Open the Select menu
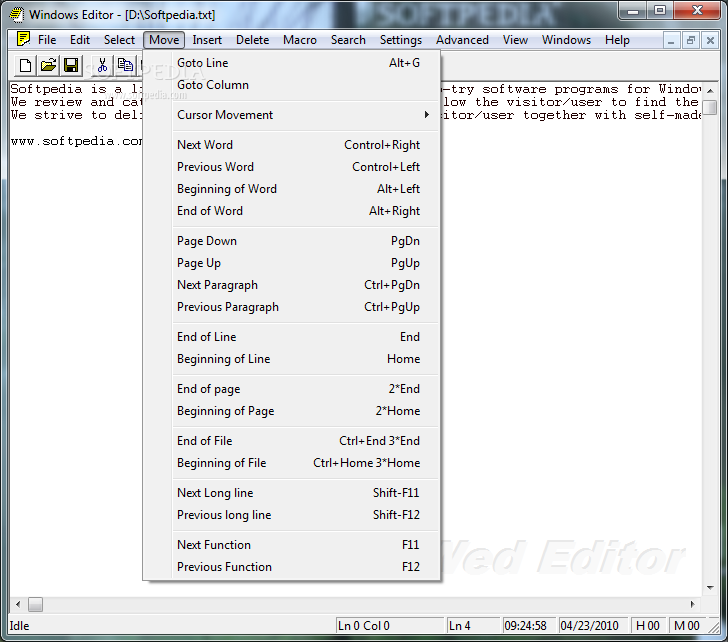 tap(119, 40)
